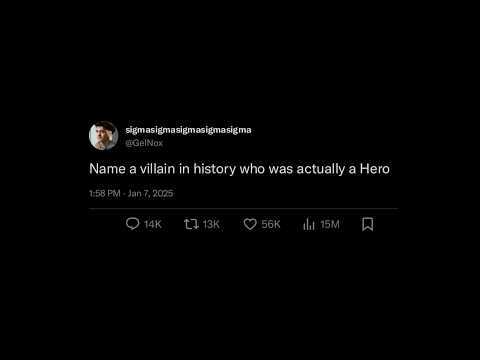480x360 pixels.
Task: Click the word villain in the tweet
Action: click(x=157, y=169)
